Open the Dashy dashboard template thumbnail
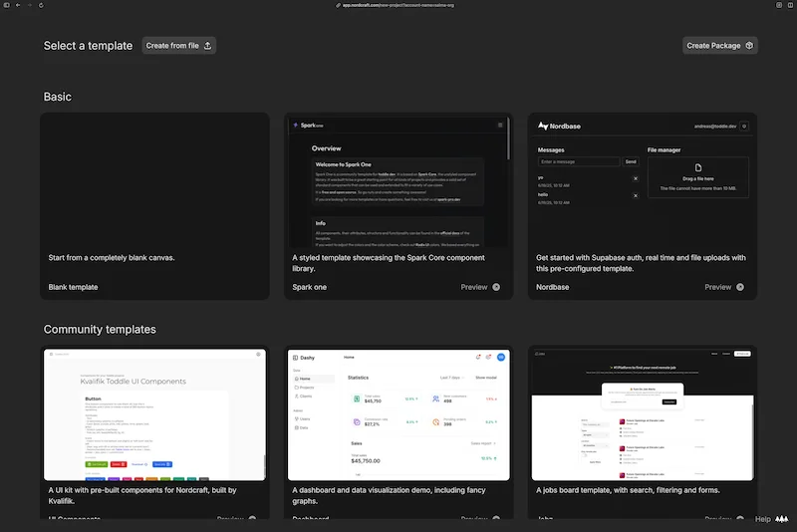Image resolution: width=797 pixels, height=532 pixels. [x=398, y=414]
